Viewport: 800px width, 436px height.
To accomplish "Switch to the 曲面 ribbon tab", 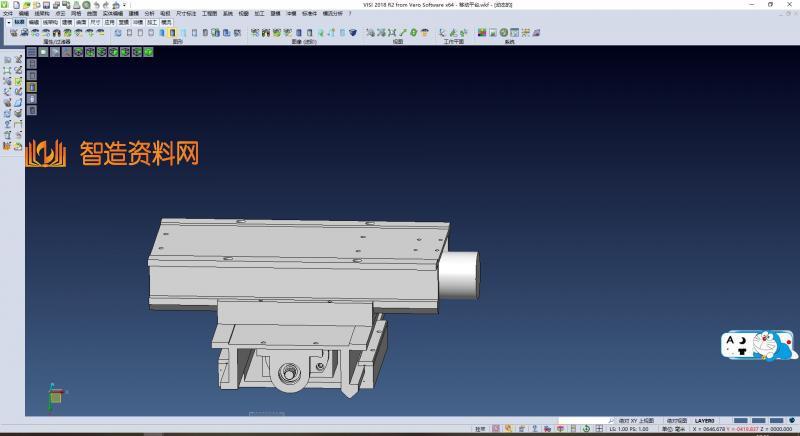I will tap(81, 21).
